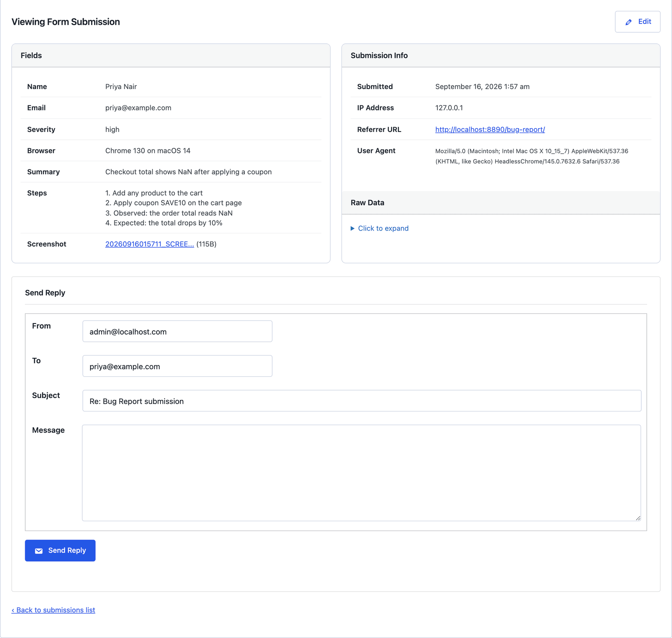This screenshot has width=672, height=638.
Task: Select step 2 Apply coupon SAVE10 line
Action: [x=173, y=203]
